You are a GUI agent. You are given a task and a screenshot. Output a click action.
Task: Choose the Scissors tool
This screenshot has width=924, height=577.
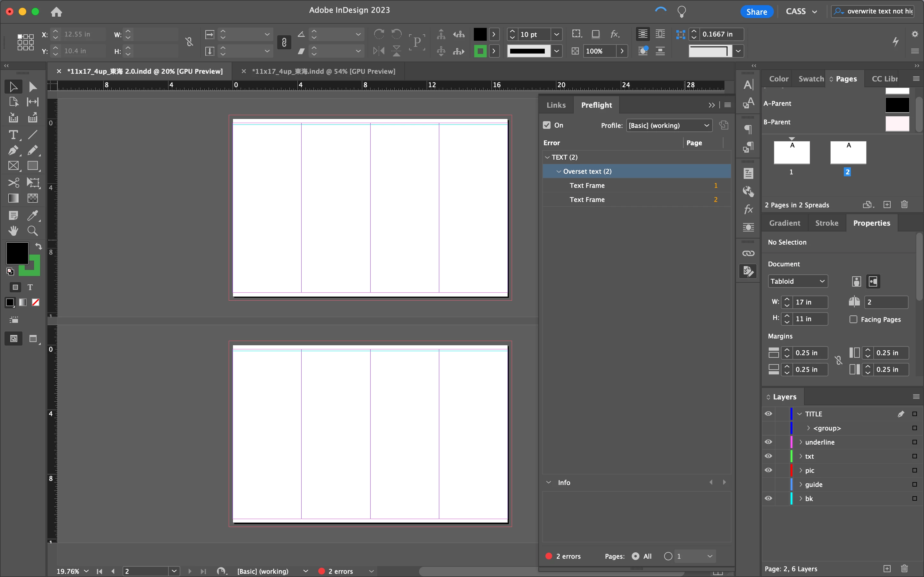[x=13, y=182]
